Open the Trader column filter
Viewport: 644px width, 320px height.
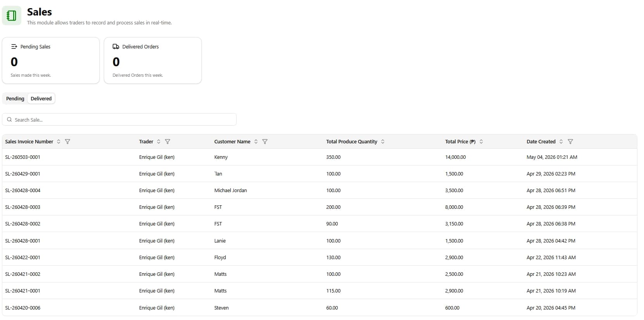click(x=167, y=141)
